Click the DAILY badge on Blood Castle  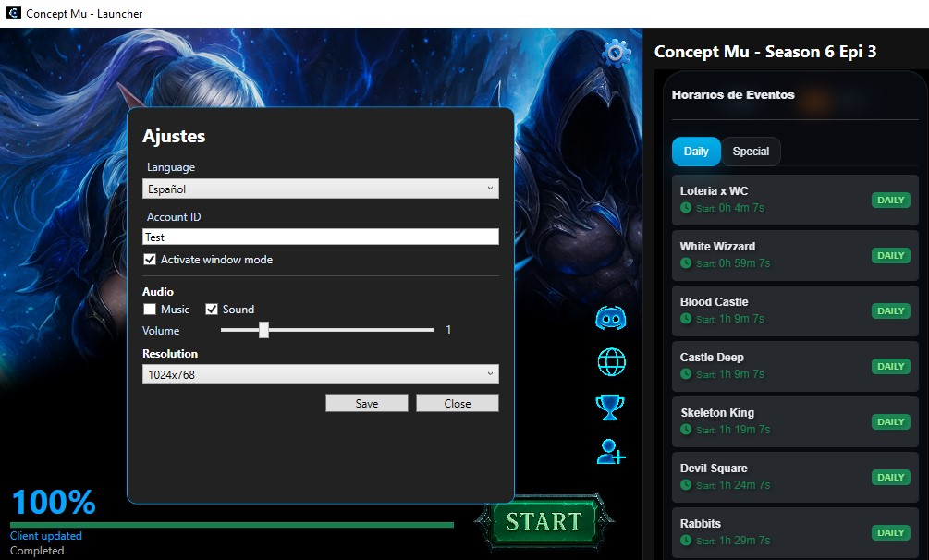889,310
